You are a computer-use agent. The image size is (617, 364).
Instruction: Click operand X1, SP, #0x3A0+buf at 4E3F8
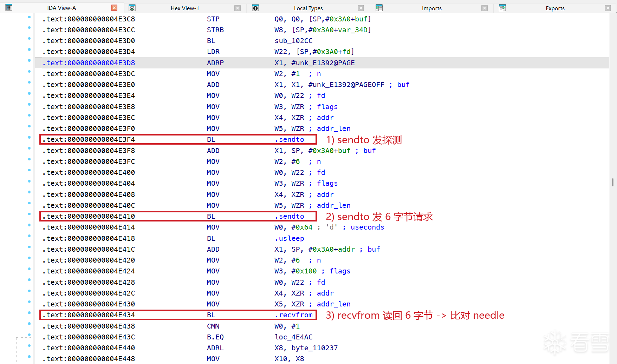(312, 151)
